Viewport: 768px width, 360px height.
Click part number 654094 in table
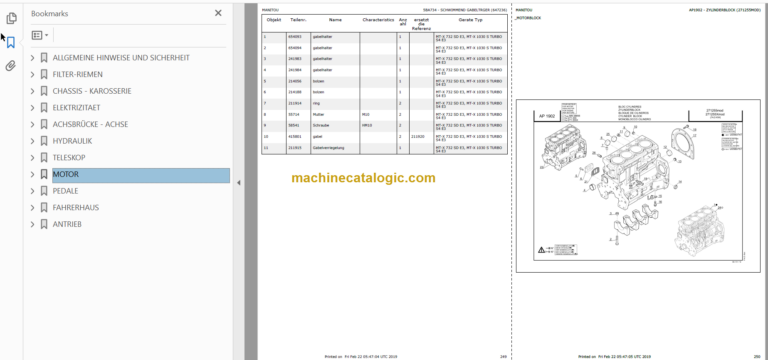(x=294, y=48)
